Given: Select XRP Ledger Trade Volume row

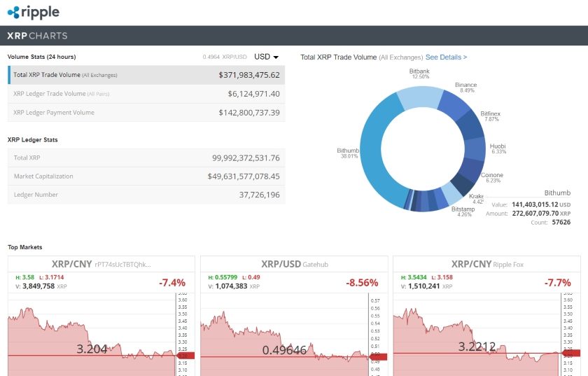Looking at the screenshot, I should point(146,94).
